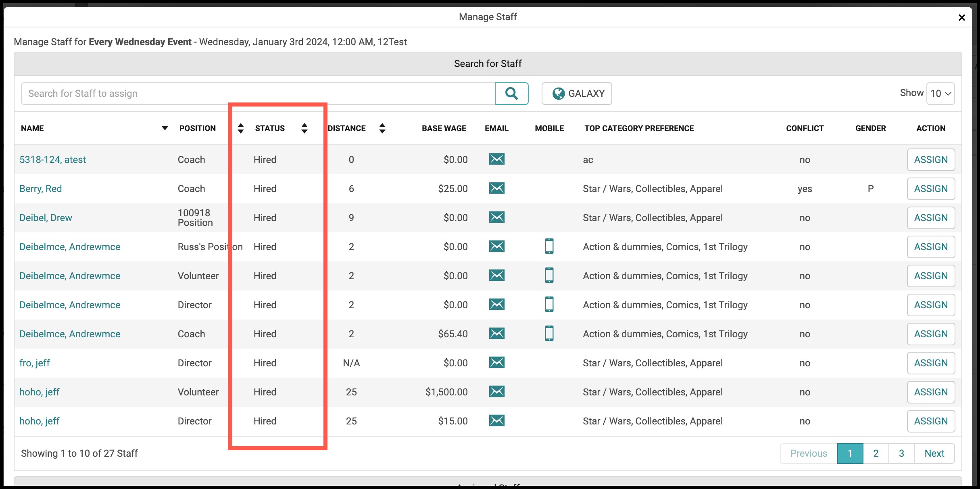Assign Deibelmce in Russ's Position row
Viewport: 980px width, 489px height.
pos(931,247)
